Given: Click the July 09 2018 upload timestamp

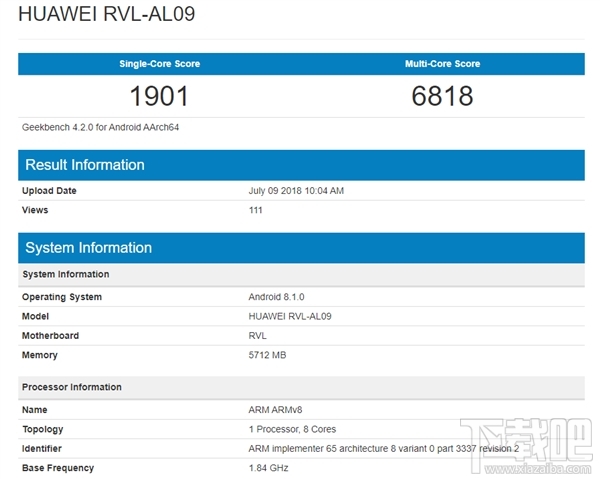Looking at the screenshot, I should (296, 191).
